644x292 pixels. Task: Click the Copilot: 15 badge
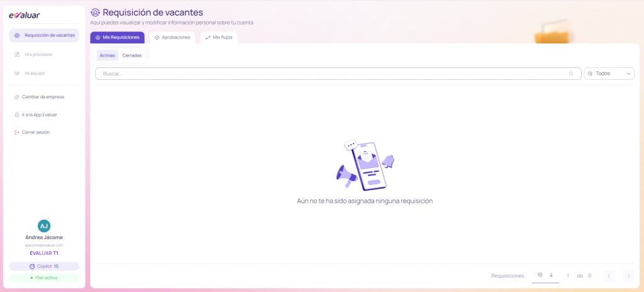44,266
